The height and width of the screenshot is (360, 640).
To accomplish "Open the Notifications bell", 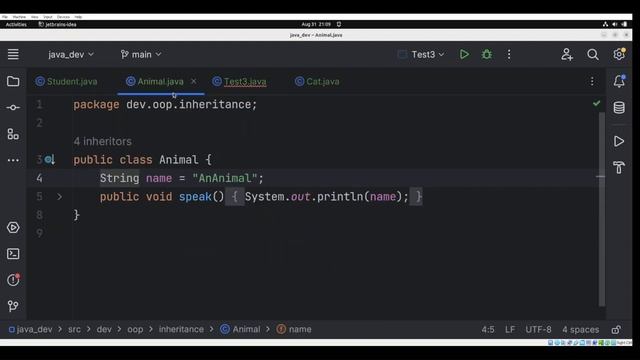I will coord(619,81).
